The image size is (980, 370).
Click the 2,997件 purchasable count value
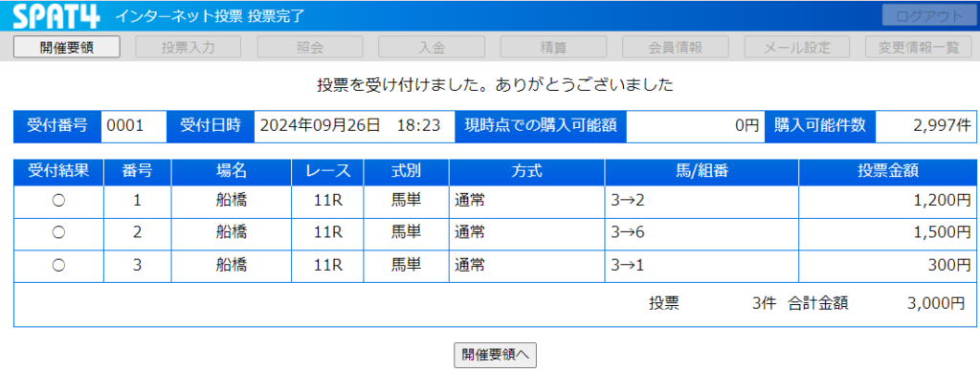[942, 125]
